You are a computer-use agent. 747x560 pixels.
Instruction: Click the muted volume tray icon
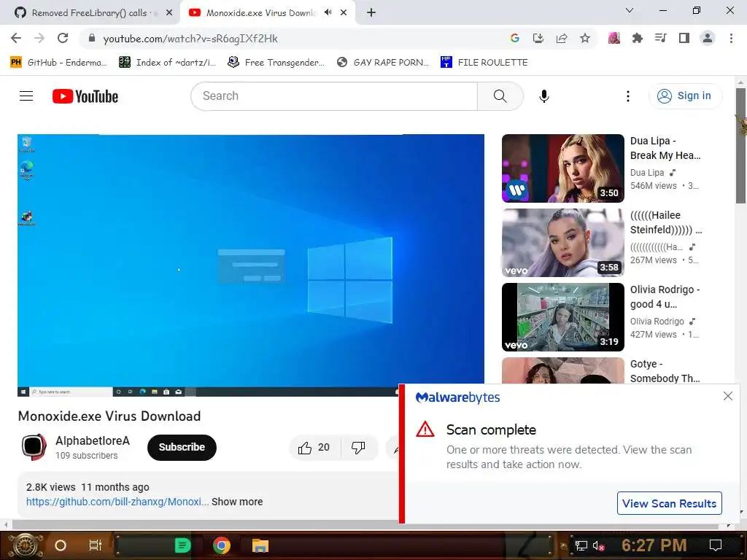(x=598, y=546)
